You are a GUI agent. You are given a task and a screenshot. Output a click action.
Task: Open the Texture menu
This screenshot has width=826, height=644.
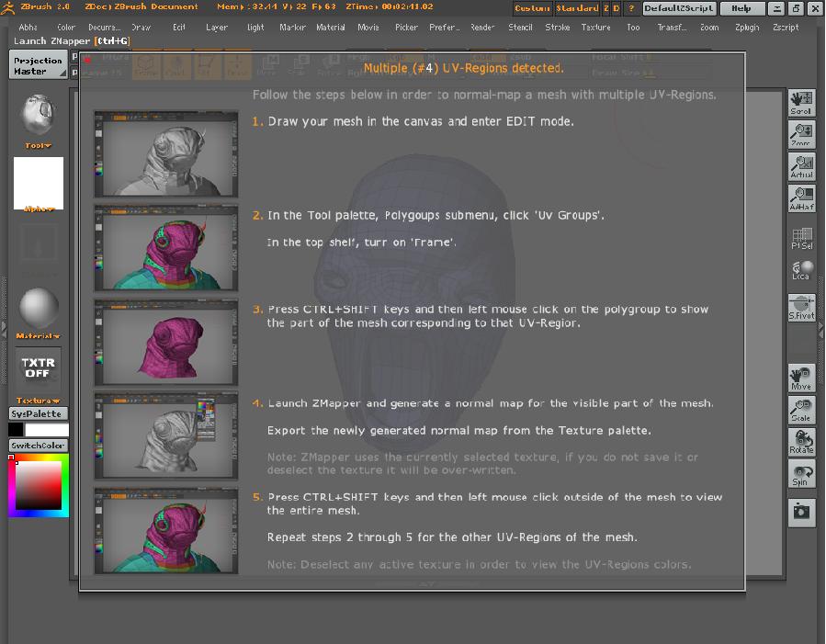tap(595, 28)
